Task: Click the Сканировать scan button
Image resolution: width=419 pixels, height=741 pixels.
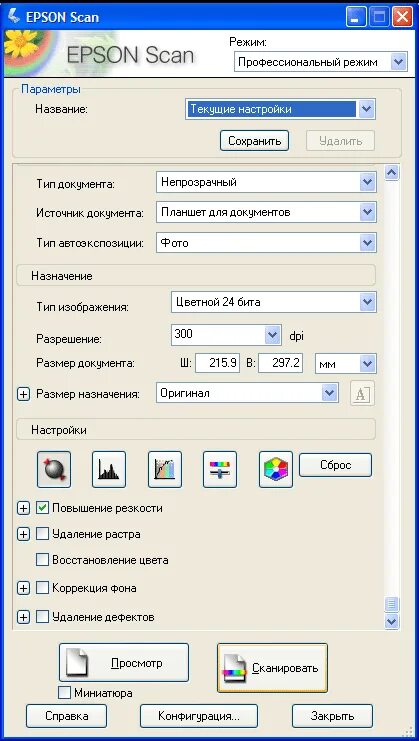Action: [x=272, y=668]
